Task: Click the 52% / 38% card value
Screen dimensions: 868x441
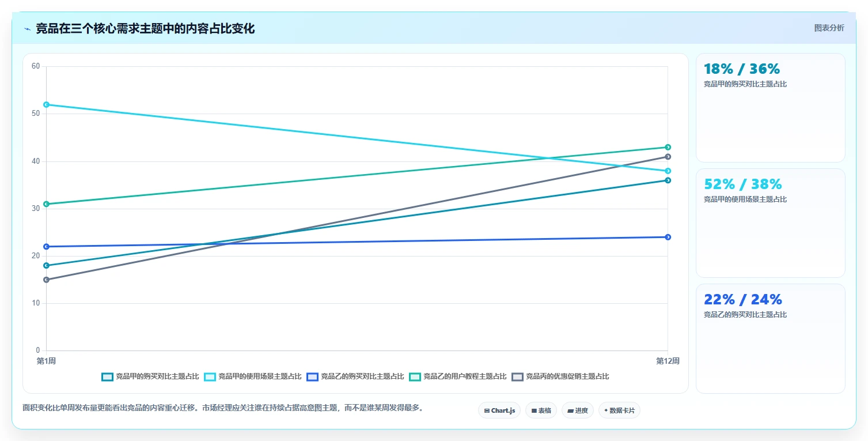Action: [743, 184]
